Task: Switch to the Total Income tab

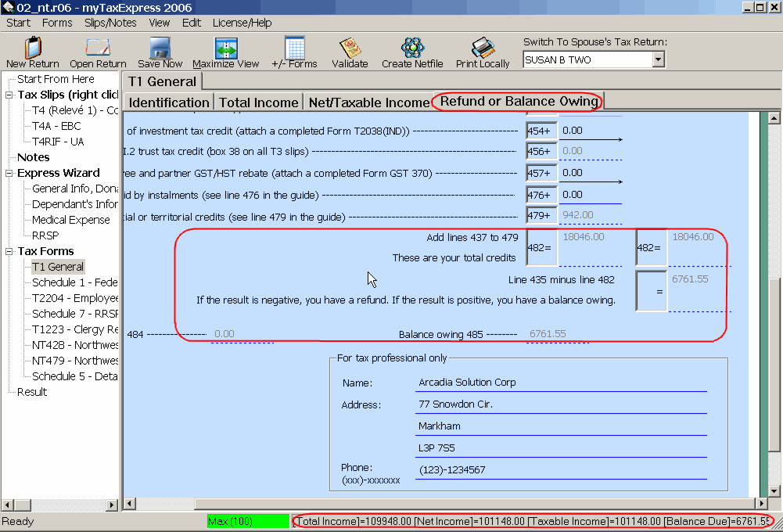Action: point(258,102)
